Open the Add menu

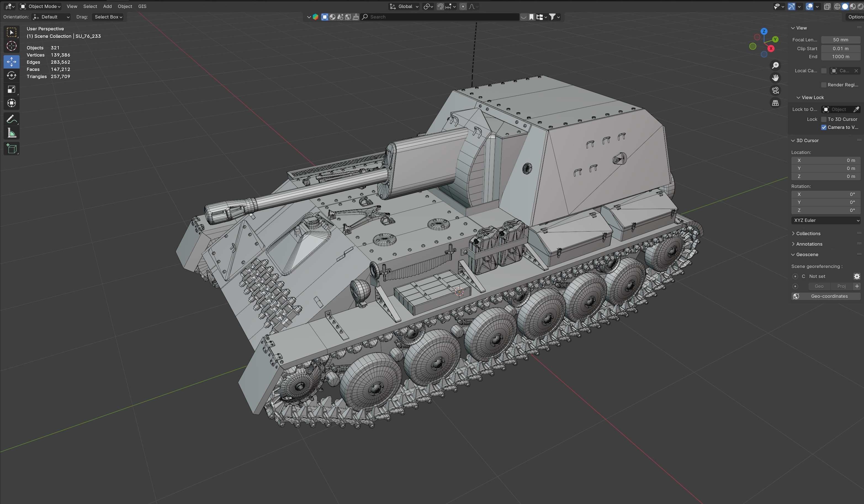tap(107, 6)
